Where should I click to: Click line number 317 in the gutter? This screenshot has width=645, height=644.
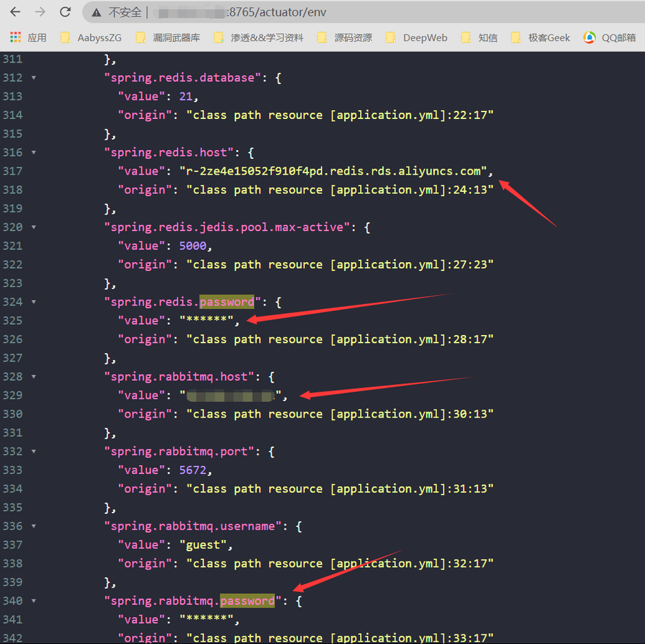(13, 171)
